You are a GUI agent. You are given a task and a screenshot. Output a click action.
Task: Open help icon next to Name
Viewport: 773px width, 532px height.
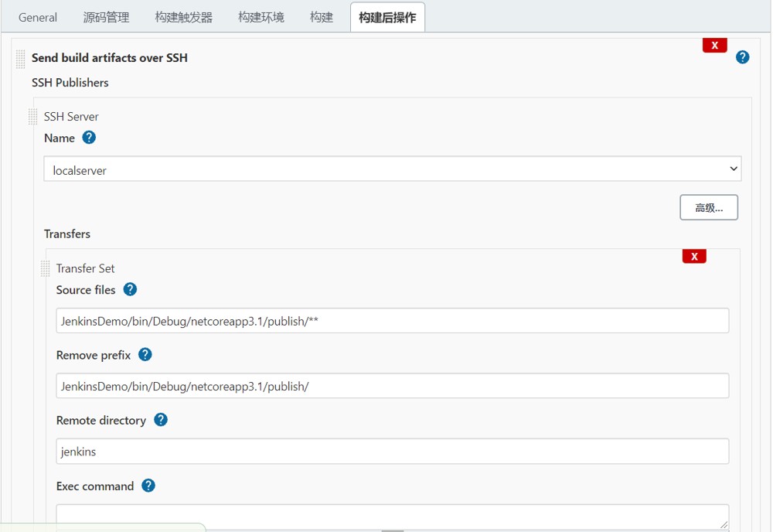click(x=89, y=138)
